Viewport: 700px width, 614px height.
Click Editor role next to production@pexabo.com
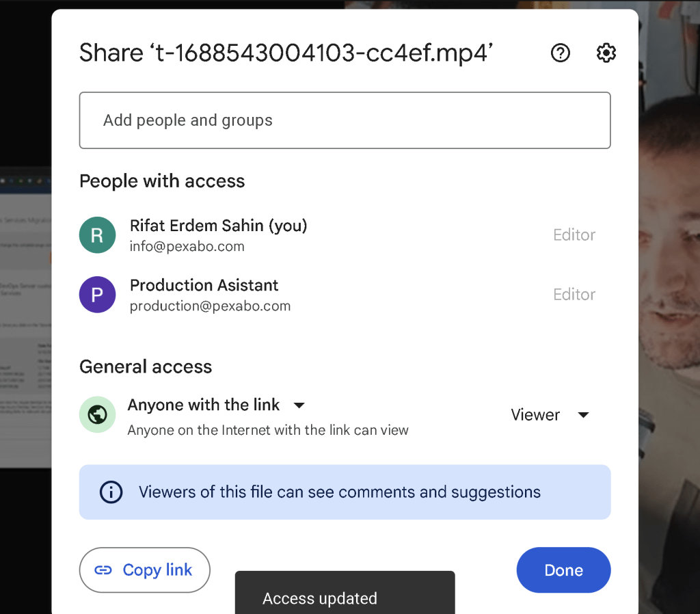[574, 295]
